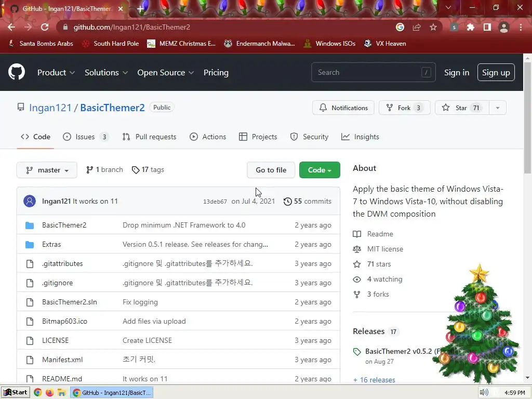Open the Actions tab

click(x=208, y=137)
